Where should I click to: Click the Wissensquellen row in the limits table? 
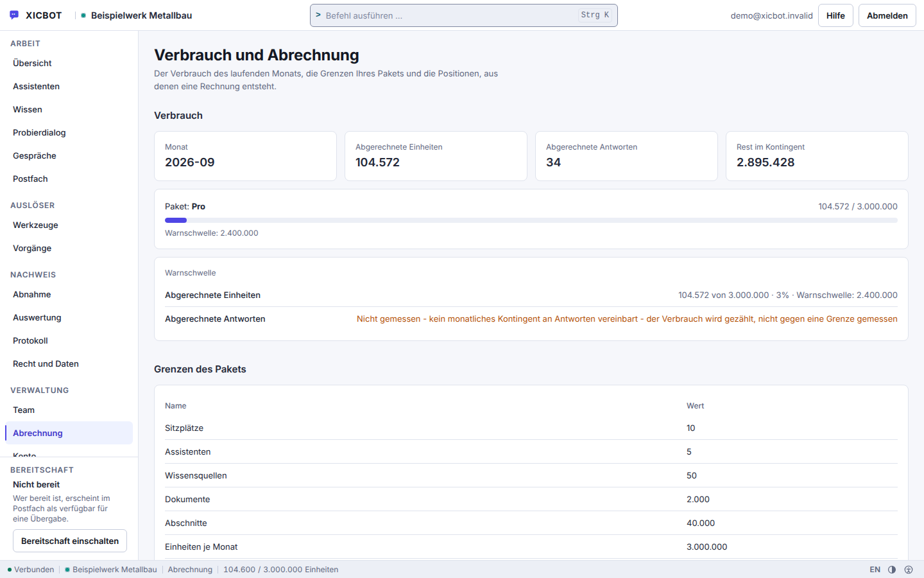531,476
